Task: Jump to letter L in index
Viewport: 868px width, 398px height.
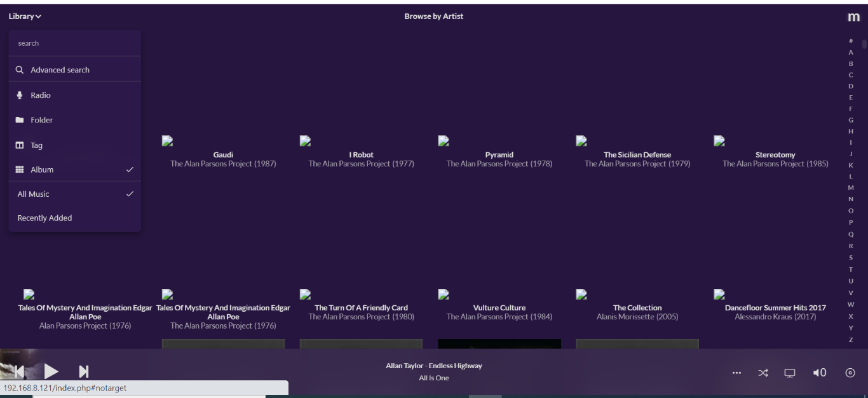Action: (x=851, y=176)
